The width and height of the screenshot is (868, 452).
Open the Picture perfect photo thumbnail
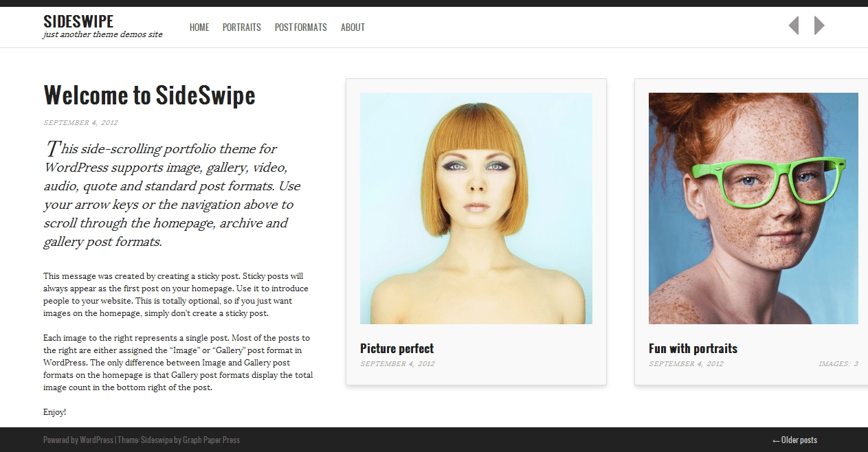[x=476, y=208]
